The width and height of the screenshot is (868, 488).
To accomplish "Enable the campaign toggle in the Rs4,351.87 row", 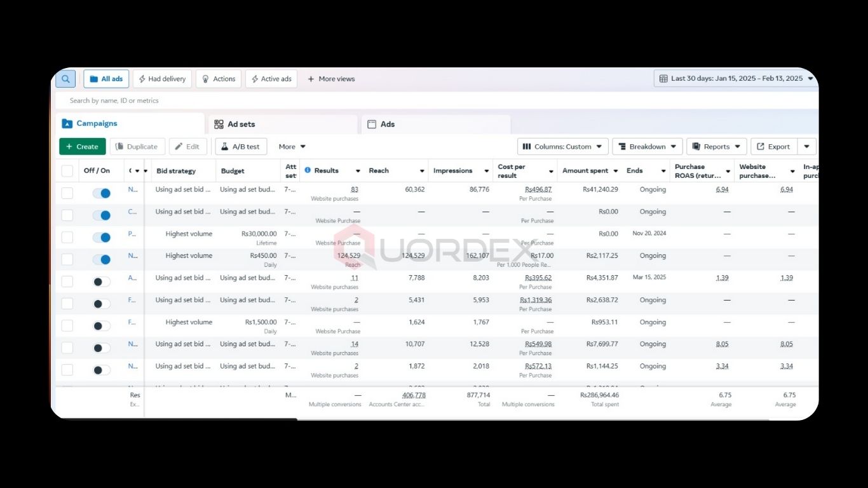I will coord(102,281).
